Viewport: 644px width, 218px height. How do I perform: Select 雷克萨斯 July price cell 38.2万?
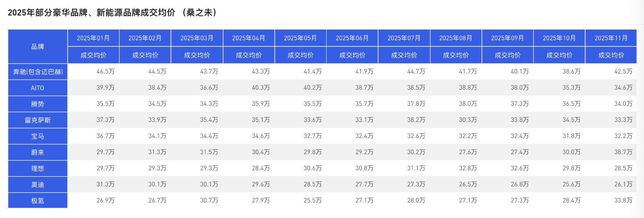pos(416,120)
